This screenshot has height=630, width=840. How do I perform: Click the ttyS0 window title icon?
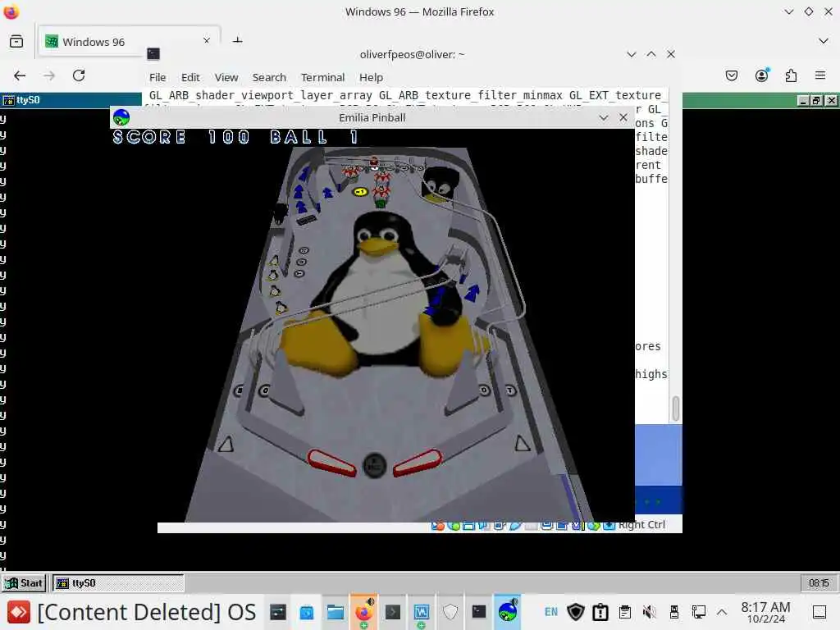(8, 100)
